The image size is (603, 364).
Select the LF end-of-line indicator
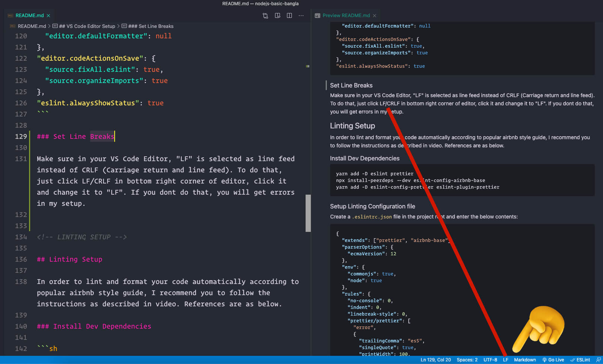pyautogui.click(x=505, y=360)
